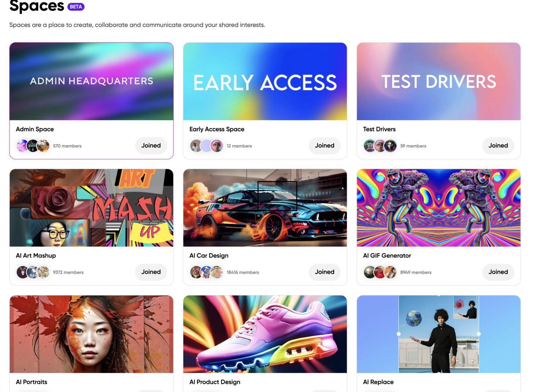
Task: Toggle Joined status on Admin Space
Action: coord(151,146)
